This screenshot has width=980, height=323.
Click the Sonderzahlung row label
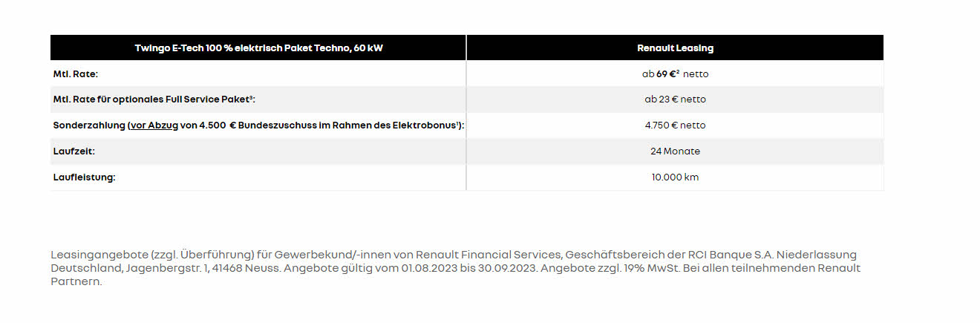(x=259, y=125)
